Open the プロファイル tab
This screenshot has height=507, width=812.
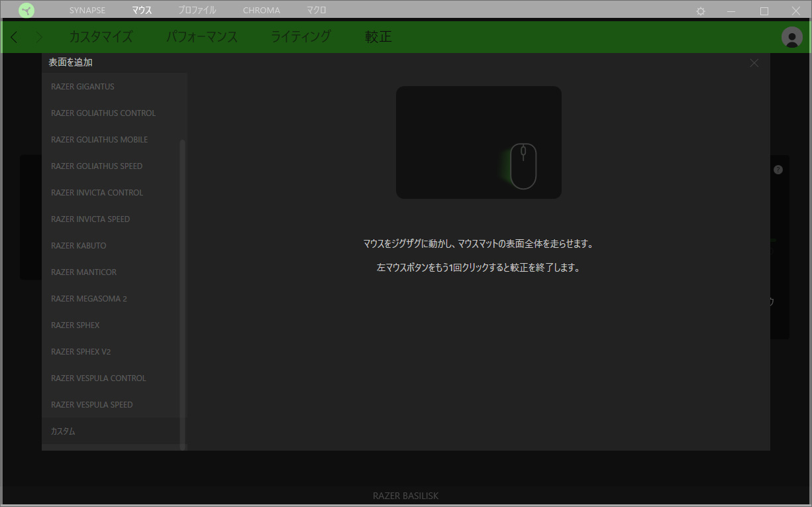[x=197, y=11]
